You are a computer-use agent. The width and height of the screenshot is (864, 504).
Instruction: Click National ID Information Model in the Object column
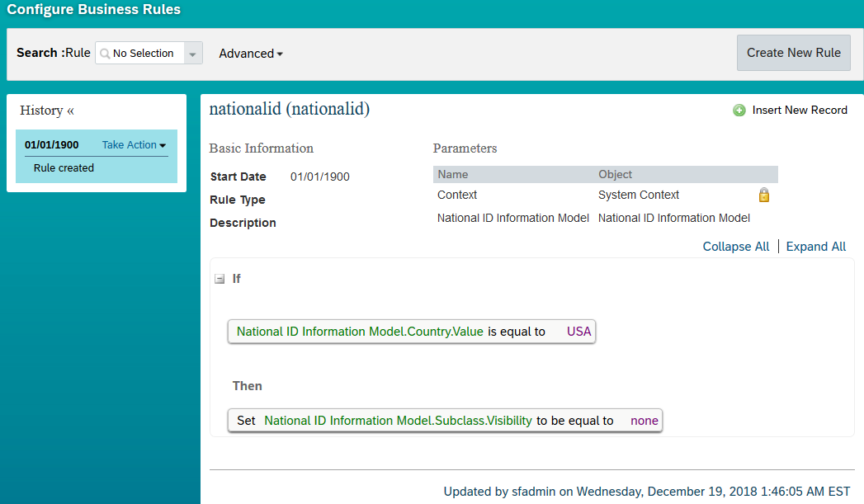(x=674, y=218)
